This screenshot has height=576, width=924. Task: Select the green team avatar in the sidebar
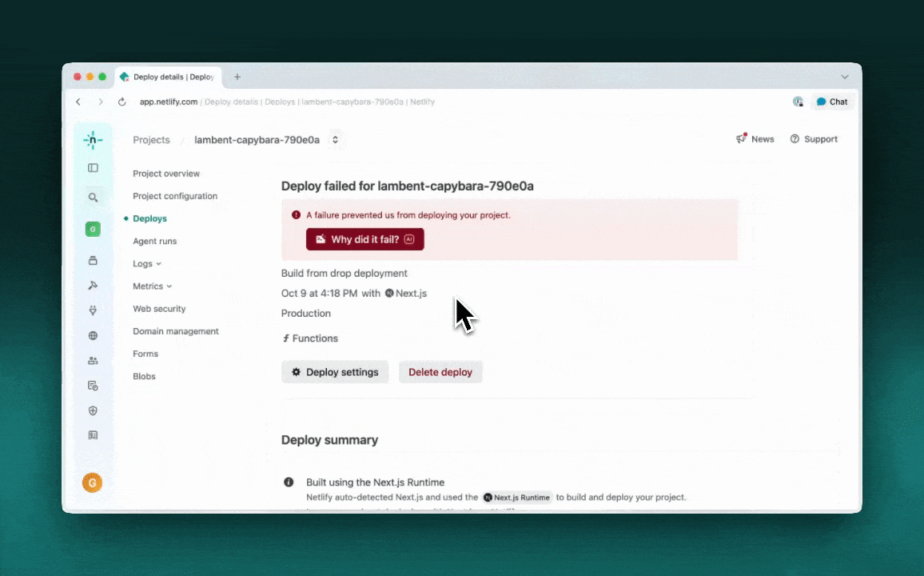click(93, 229)
